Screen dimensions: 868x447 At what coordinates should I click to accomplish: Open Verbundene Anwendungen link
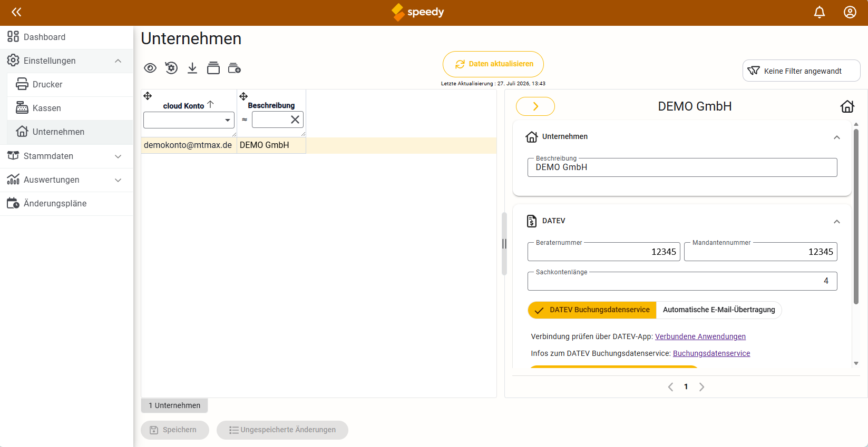700,336
